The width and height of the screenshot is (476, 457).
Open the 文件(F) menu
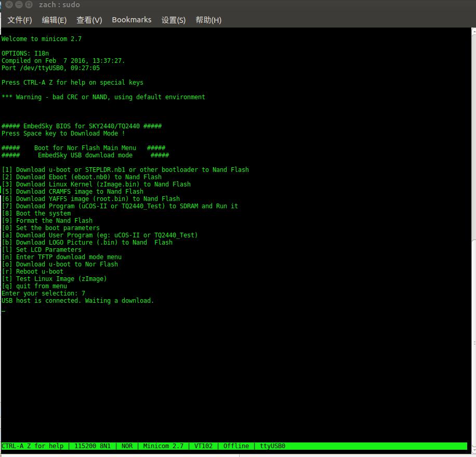point(20,20)
